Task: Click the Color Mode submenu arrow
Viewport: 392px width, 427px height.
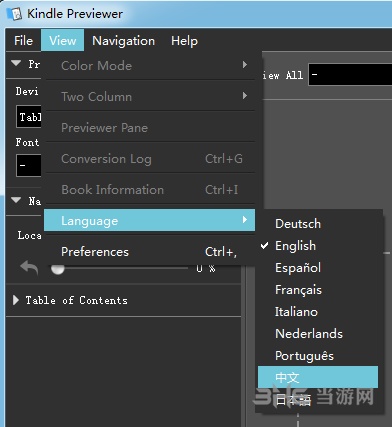Action: pos(245,65)
